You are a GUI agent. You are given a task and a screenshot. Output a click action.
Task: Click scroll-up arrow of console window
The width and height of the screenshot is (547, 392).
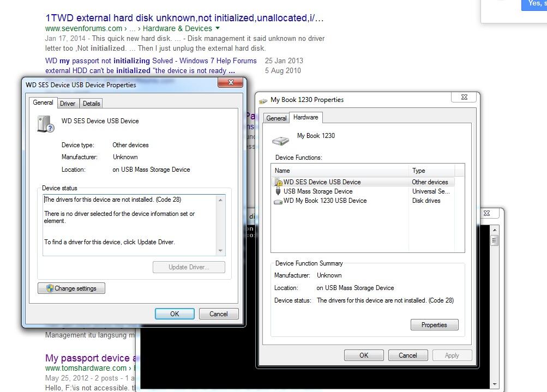[494, 230]
